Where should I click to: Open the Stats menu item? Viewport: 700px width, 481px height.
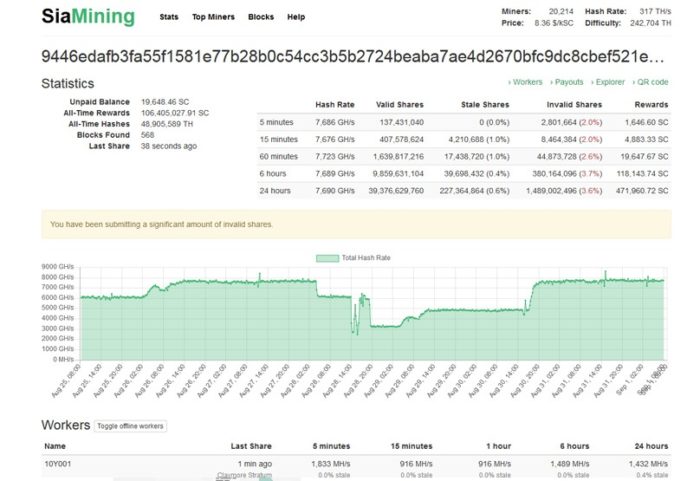coord(169,17)
